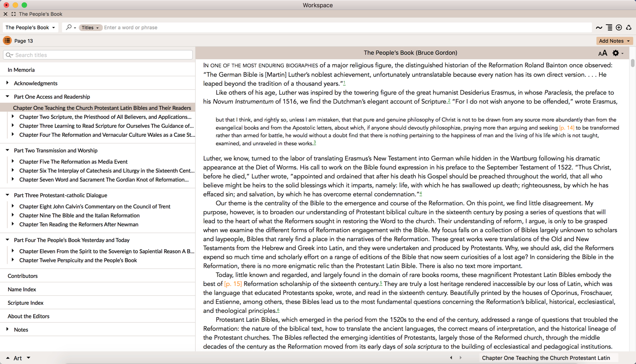Open The People's Book module dropdown
The image size is (636, 364).
tap(30, 27)
